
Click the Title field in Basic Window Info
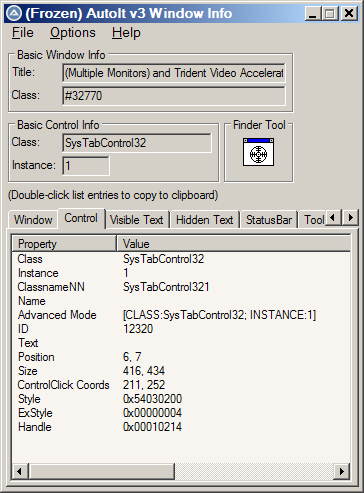[174, 73]
